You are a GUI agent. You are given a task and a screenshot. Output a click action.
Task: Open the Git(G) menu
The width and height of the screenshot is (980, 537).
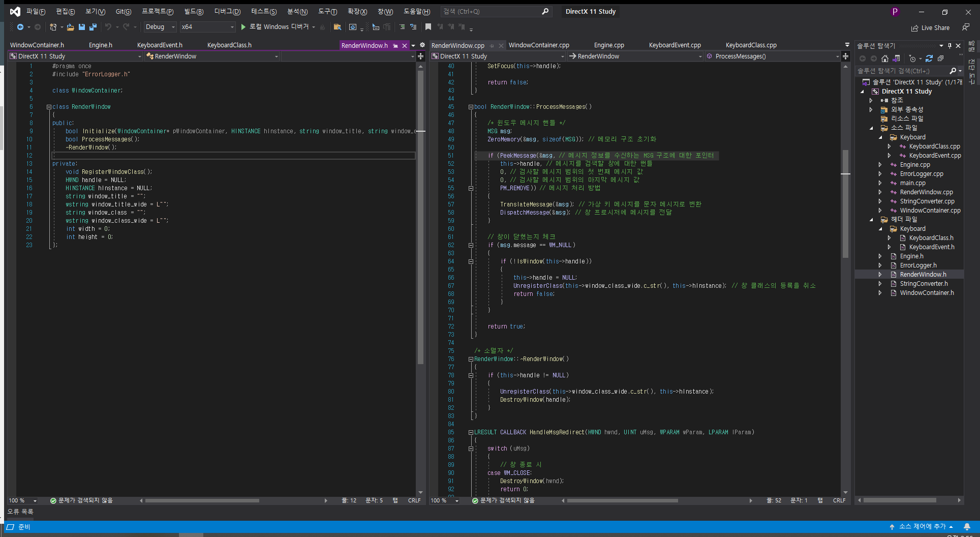(x=124, y=11)
